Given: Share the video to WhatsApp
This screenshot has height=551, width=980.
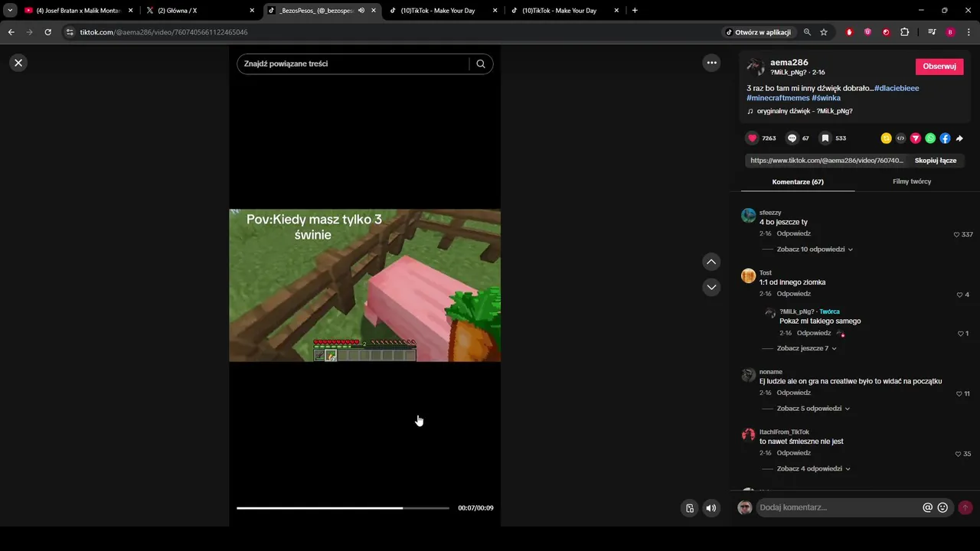Looking at the screenshot, I should point(930,139).
